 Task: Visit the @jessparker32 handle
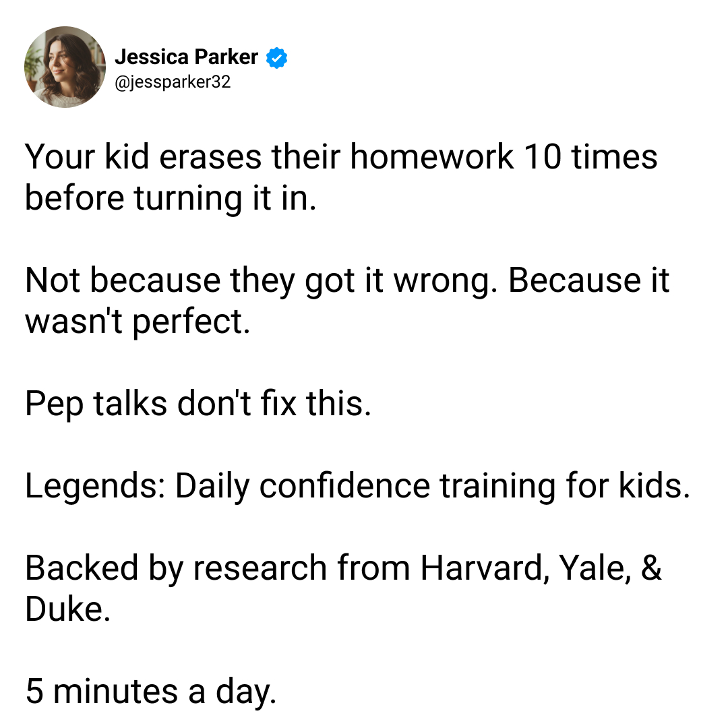tap(173, 82)
